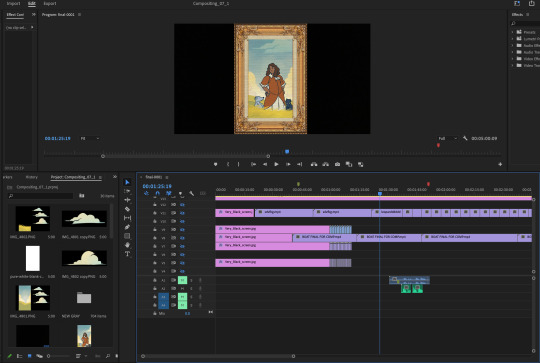Select the Slip tool
540x363 pixels.
tap(127, 218)
